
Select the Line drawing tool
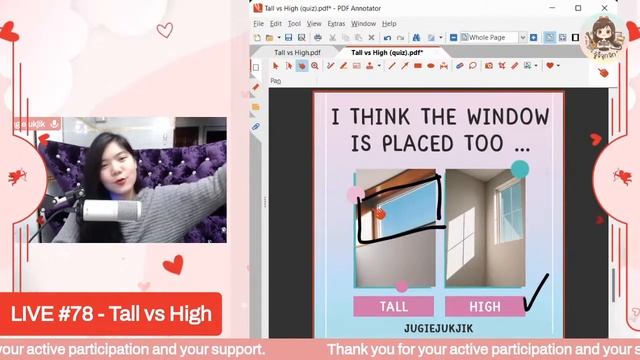tap(392, 66)
